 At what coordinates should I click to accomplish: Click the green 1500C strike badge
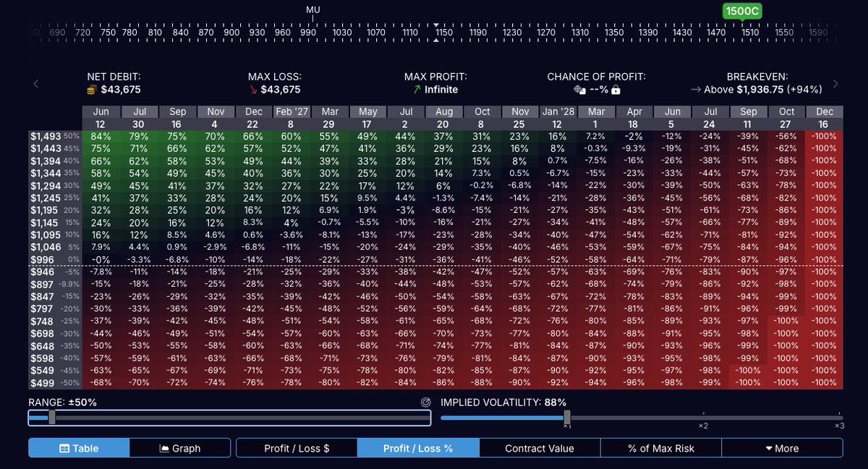tap(743, 11)
